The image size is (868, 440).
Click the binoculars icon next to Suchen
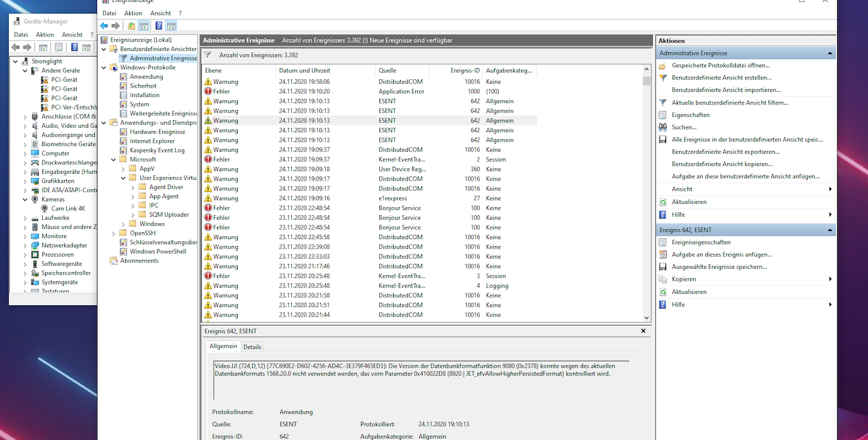point(662,127)
